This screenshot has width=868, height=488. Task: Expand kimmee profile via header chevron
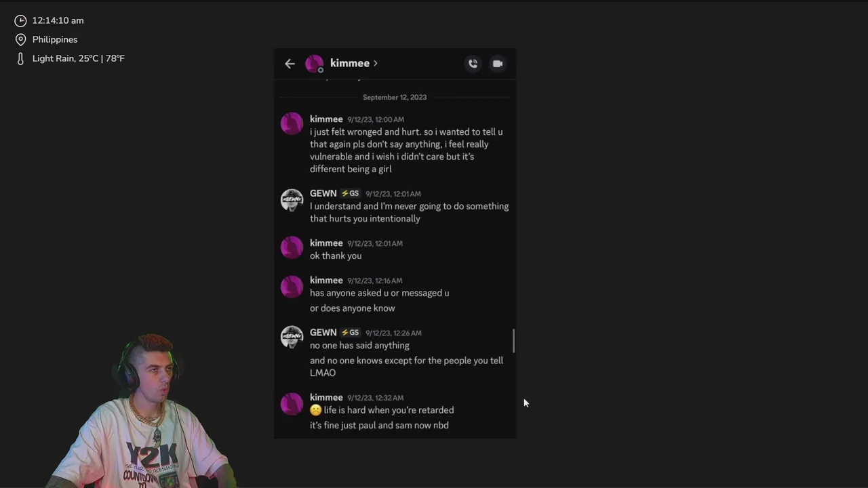click(375, 64)
